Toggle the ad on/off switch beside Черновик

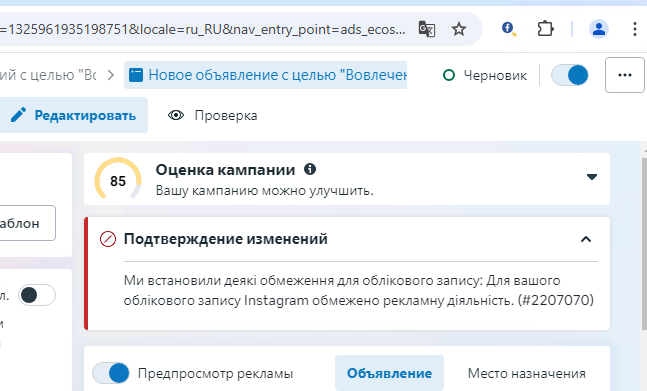tap(570, 75)
